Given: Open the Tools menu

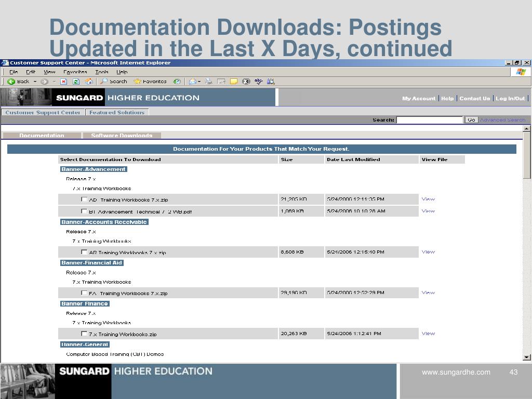Looking at the screenshot, I should tap(102, 72).
